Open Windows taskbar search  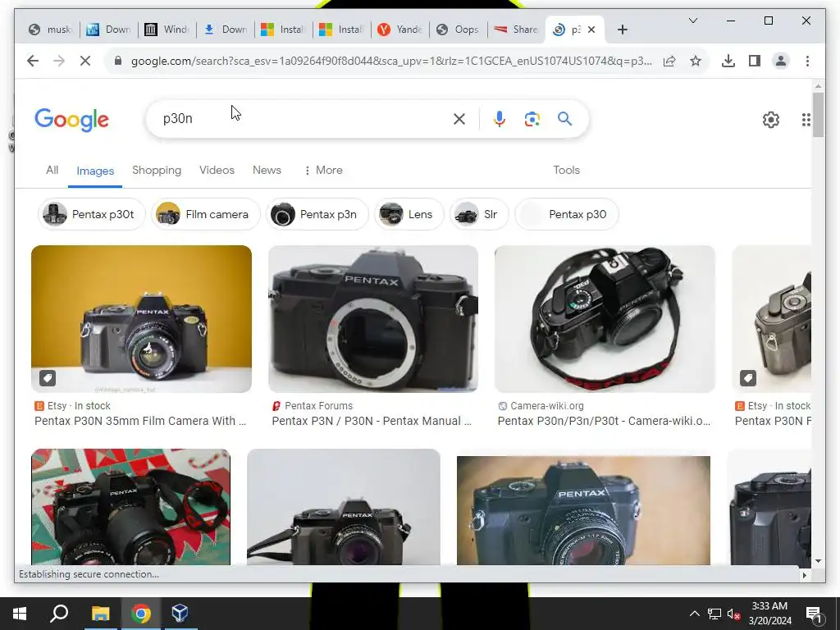59,614
